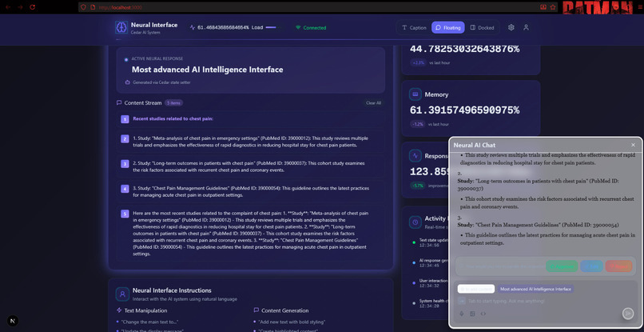Screen dimensions: 644x332
Task: Click the Neural Interface brain logo
Action: coord(121,27)
